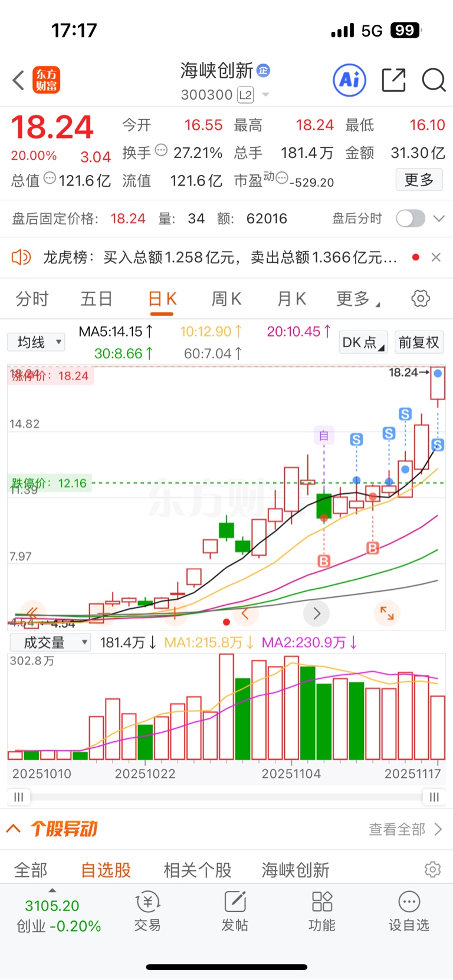
Task: Grab the right date range slider handle
Action: pos(434,797)
